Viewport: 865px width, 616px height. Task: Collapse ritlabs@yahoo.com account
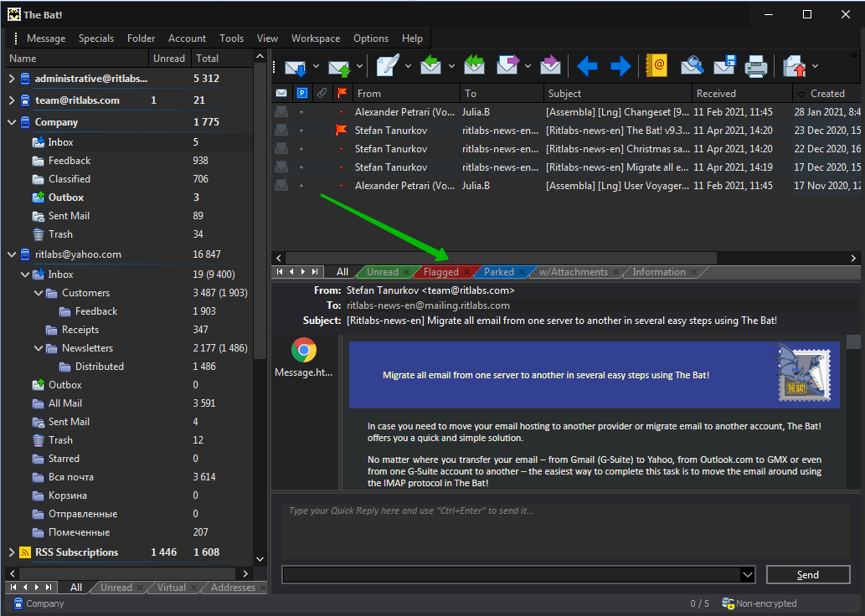pyautogui.click(x=12, y=254)
